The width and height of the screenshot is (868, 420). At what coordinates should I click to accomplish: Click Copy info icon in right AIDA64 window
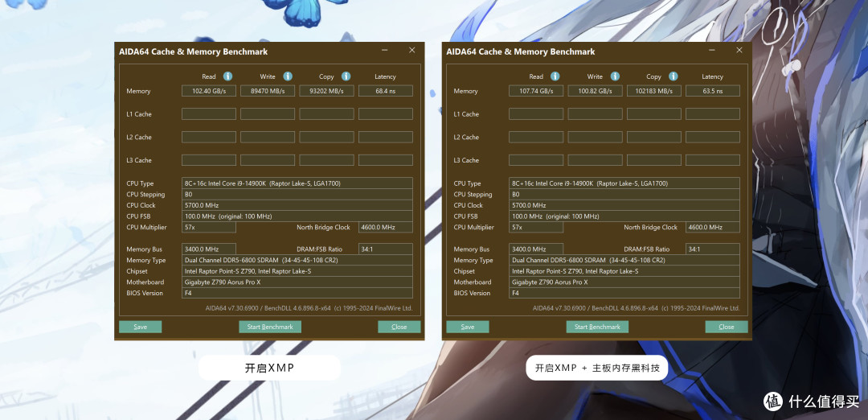tap(674, 76)
